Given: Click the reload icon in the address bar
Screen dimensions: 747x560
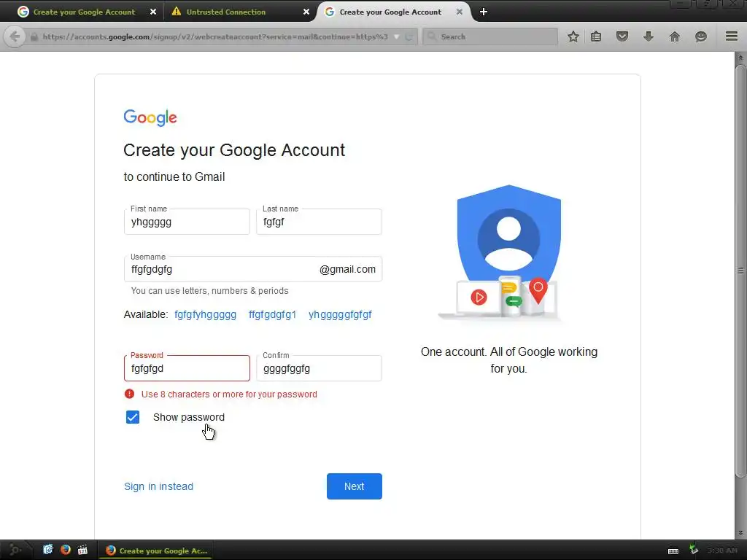Looking at the screenshot, I should click(x=409, y=36).
